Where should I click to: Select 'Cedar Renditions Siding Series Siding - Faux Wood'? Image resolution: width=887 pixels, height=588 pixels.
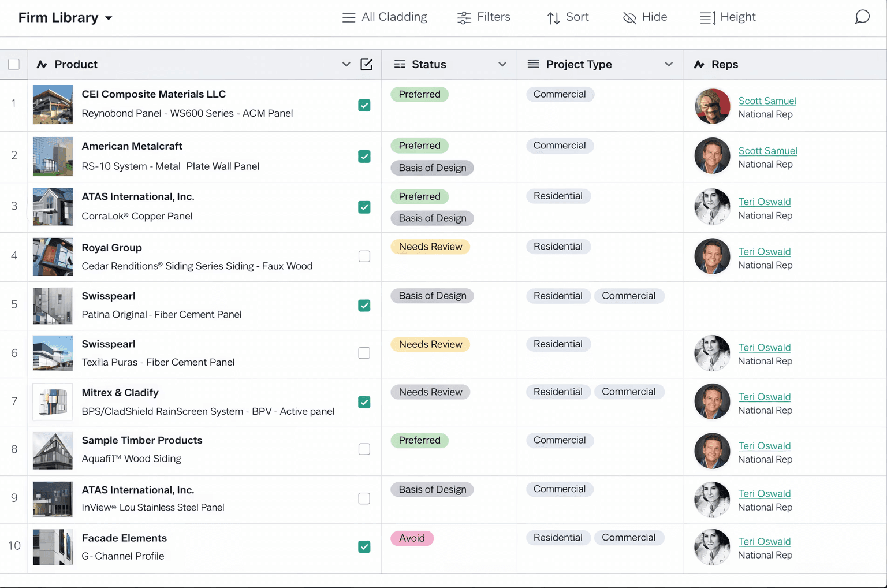point(197,266)
